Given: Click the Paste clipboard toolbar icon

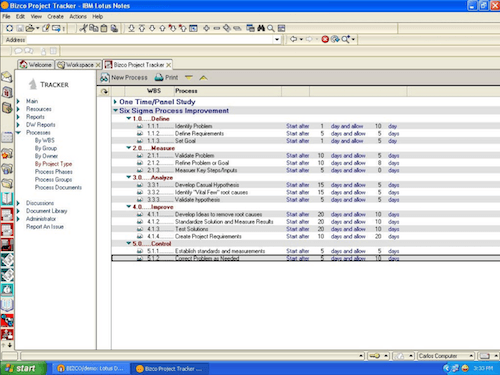Looking at the screenshot, I should coord(104,28).
